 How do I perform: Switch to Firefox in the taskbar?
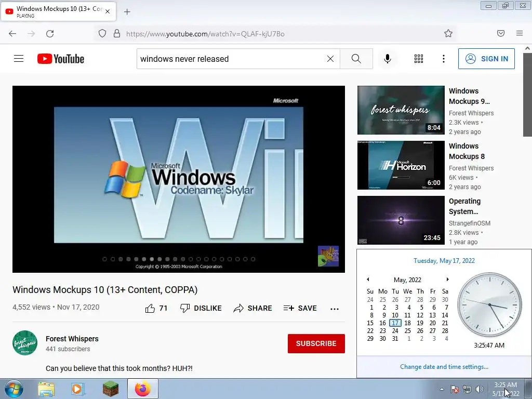tap(143, 389)
